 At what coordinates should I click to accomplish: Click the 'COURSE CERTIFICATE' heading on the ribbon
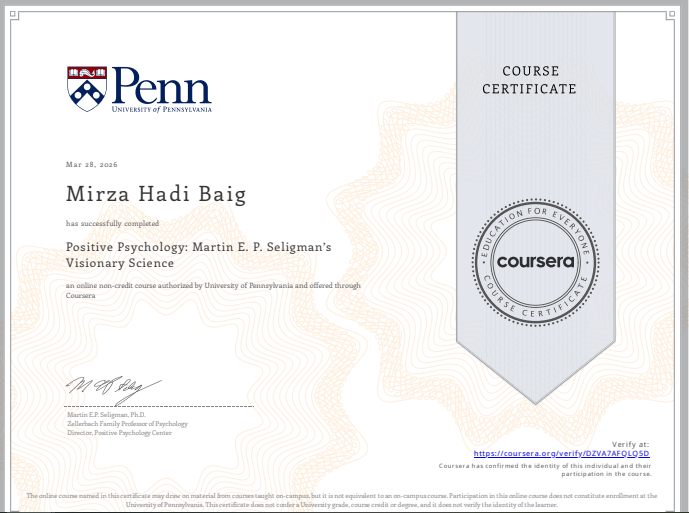point(529,80)
